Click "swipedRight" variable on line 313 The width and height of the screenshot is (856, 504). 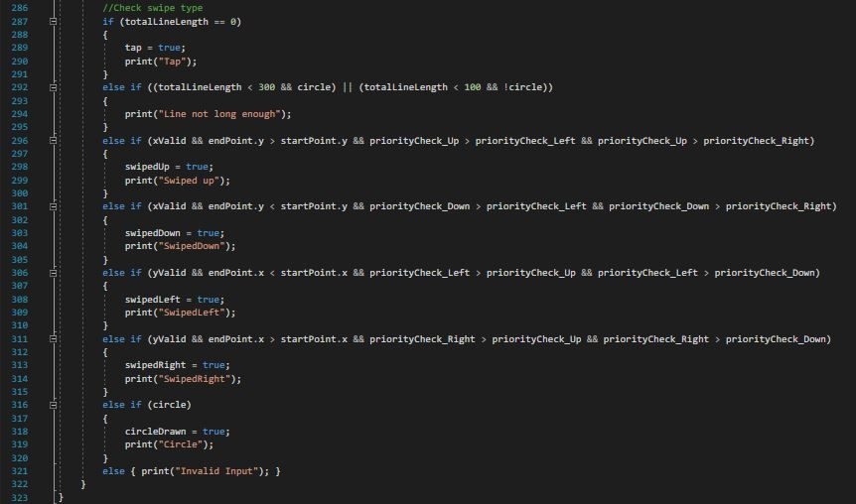[x=155, y=365]
